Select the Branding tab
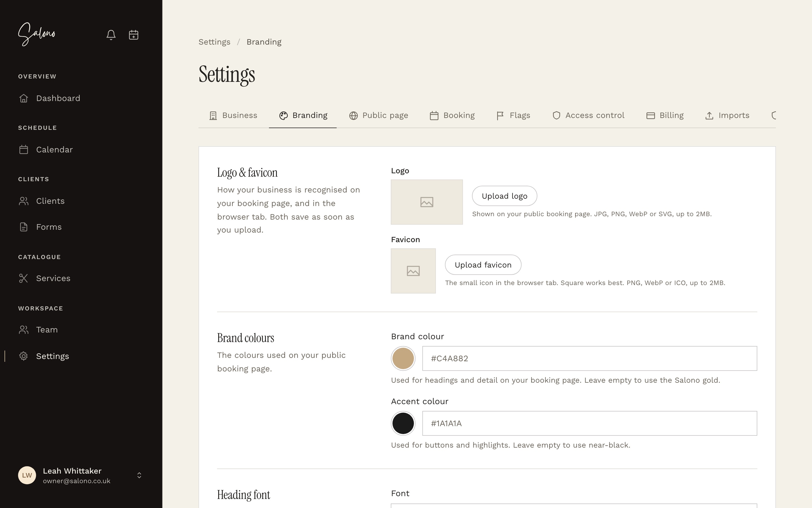This screenshot has width=812, height=508. pyautogui.click(x=303, y=116)
